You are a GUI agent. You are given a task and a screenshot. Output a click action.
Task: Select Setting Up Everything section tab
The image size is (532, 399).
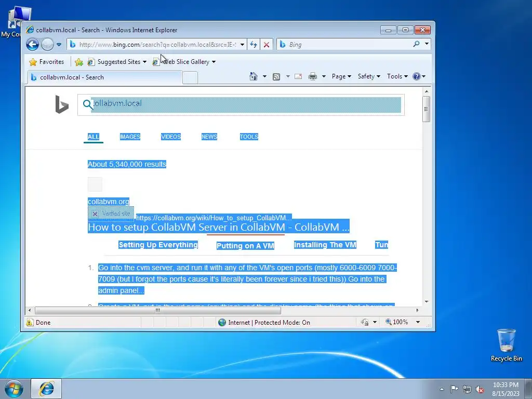pos(158,245)
